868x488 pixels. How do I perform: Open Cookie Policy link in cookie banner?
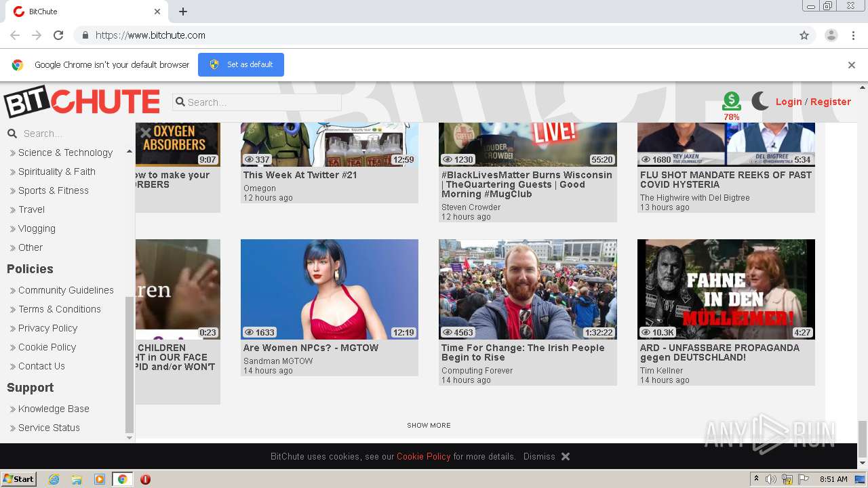click(424, 456)
